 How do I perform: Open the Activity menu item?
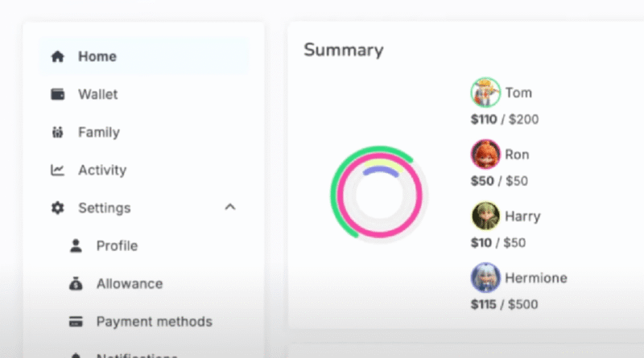(102, 170)
